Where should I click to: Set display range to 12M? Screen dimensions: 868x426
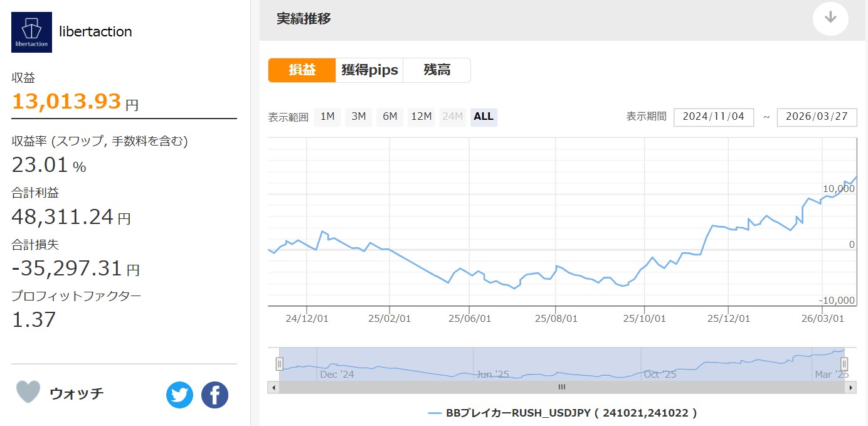421,117
